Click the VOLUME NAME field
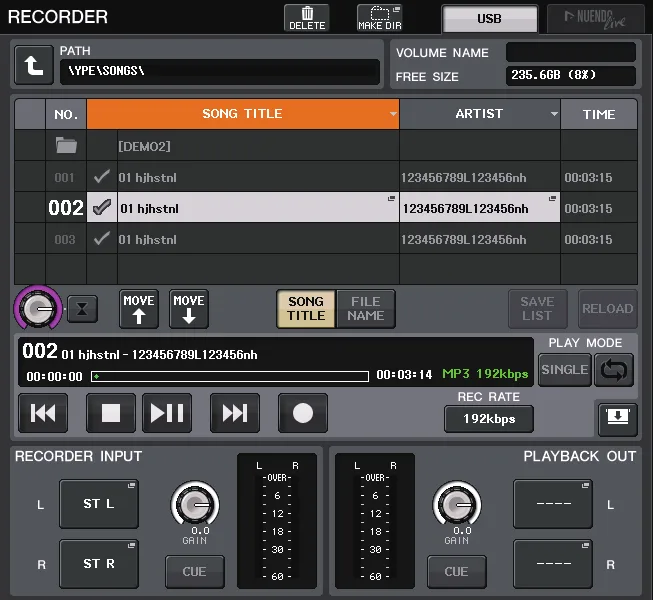 [571, 52]
